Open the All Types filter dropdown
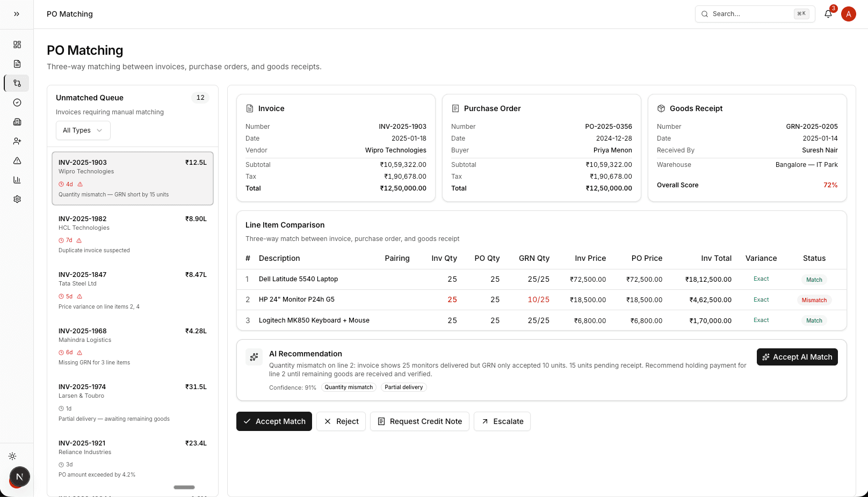This screenshot has height=497, width=868. (83, 130)
